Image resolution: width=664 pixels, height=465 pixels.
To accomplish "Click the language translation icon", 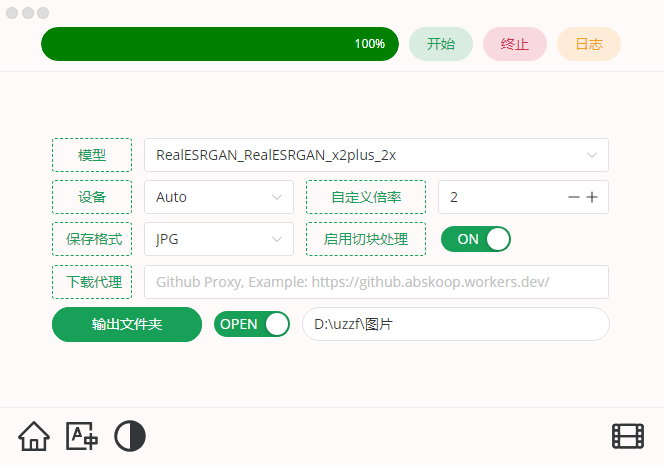I will (x=82, y=436).
